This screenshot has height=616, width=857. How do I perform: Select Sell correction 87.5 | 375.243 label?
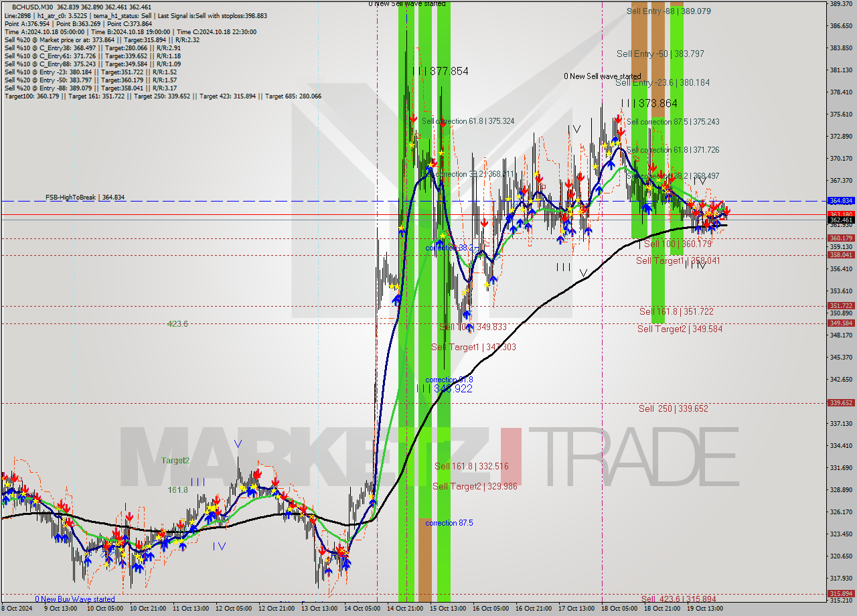pos(673,122)
